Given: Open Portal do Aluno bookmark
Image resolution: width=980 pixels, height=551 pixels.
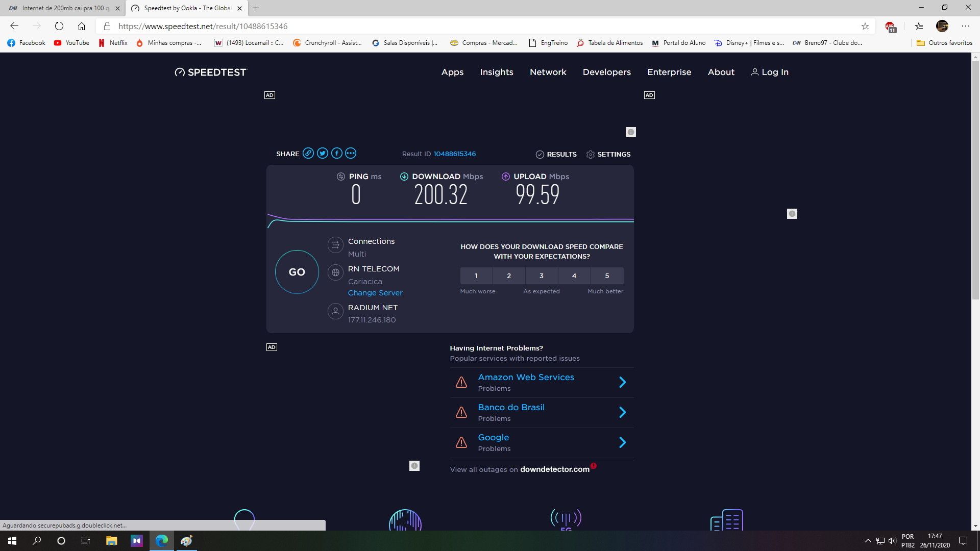Looking at the screenshot, I should point(679,43).
